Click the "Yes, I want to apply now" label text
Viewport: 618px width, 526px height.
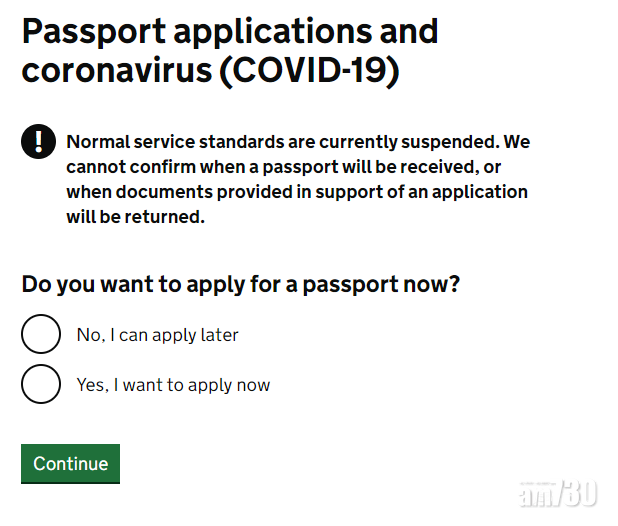click(x=173, y=385)
